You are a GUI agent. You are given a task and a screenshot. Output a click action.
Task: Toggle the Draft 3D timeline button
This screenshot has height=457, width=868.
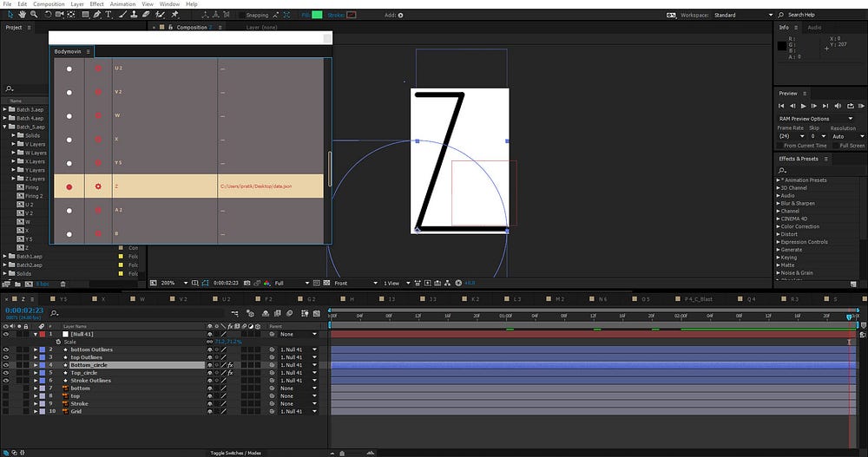click(250, 313)
